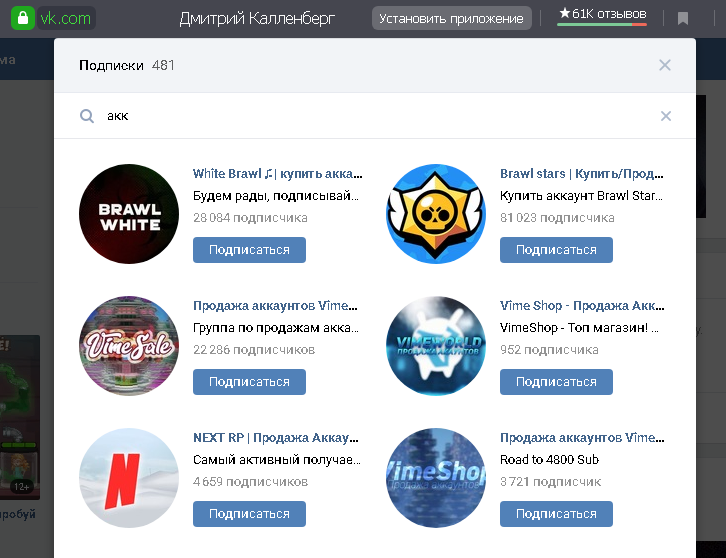The height and width of the screenshot is (558, 726).
Task: Open the VimeSale community avatar
Action: 129,346
